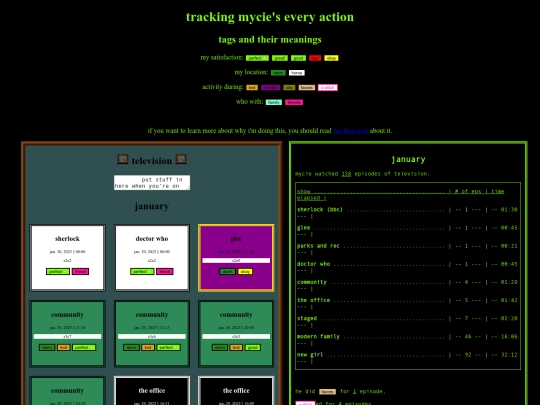
Task: Click the january heading in television panel
Action: point(152,206)
